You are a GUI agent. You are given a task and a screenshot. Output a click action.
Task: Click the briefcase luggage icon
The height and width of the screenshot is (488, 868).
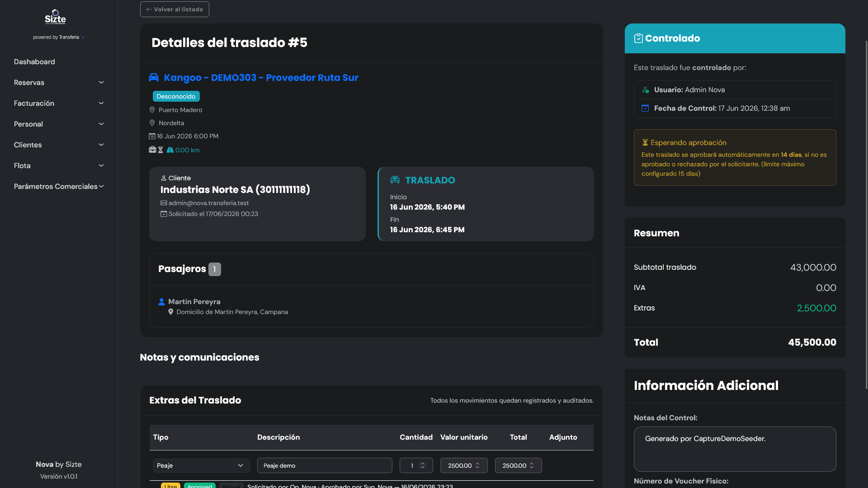[x=152, y=150]
